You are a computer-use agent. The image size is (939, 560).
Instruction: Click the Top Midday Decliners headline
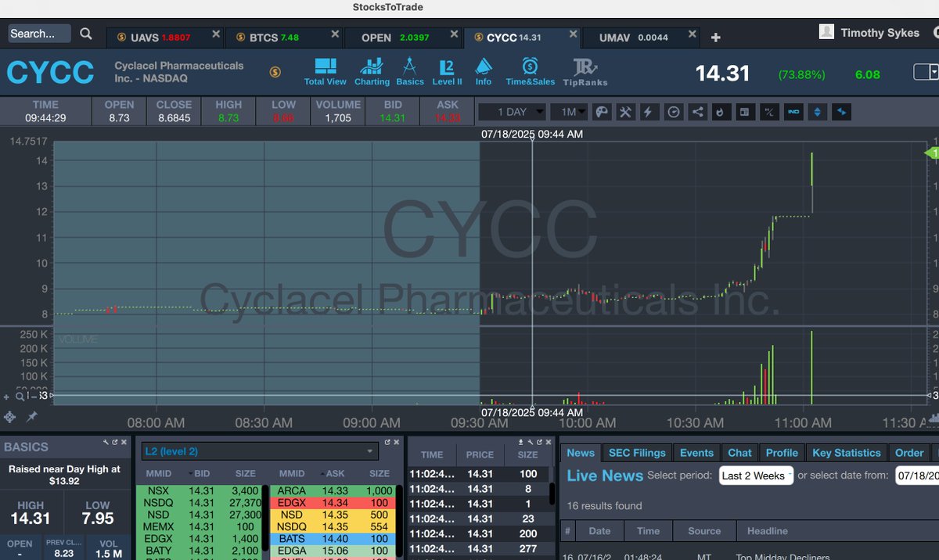[x=782, y=557]
